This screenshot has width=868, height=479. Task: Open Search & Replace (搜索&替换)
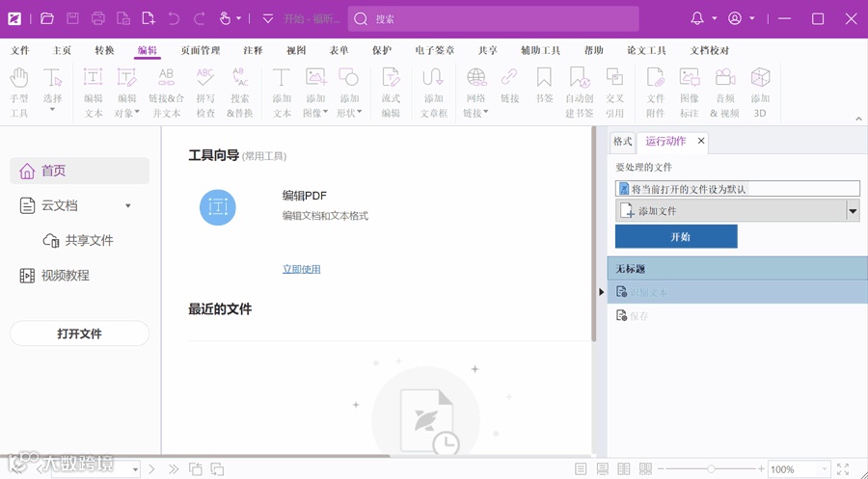tap(240, 93)
